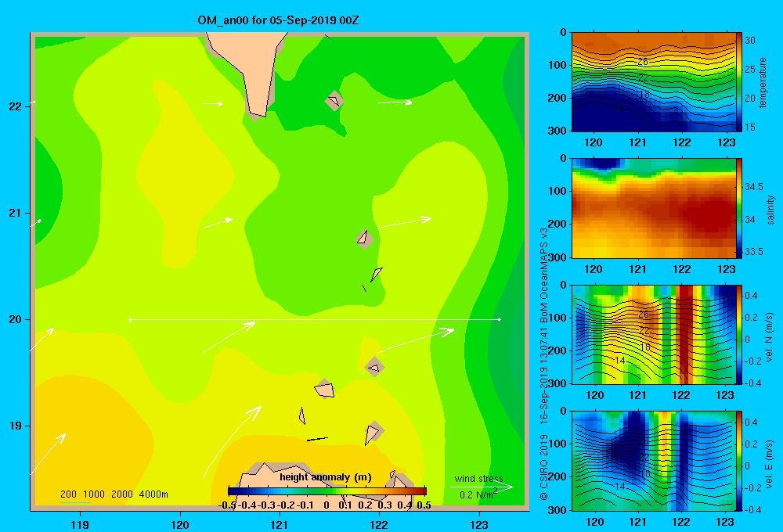Click longitude label '123' on main map axis
The height and width of the screenshot is (532, 783).
(x=479, y=524)
